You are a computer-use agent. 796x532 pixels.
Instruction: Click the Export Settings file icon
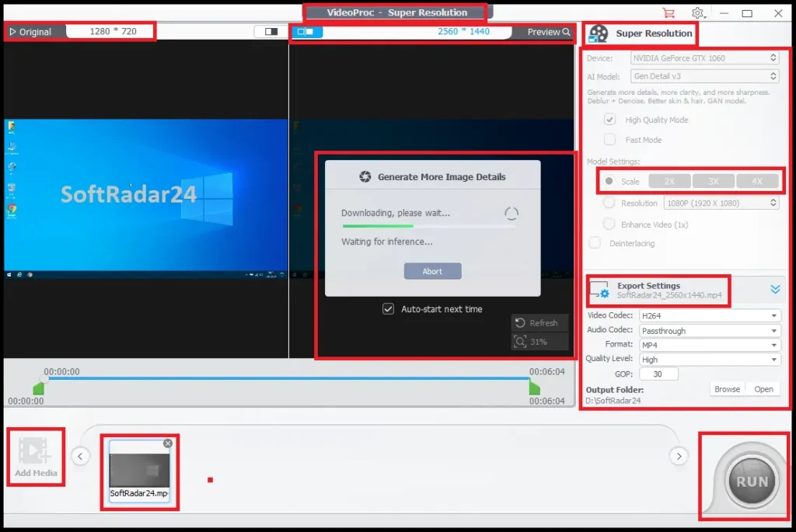click(599, 290)
